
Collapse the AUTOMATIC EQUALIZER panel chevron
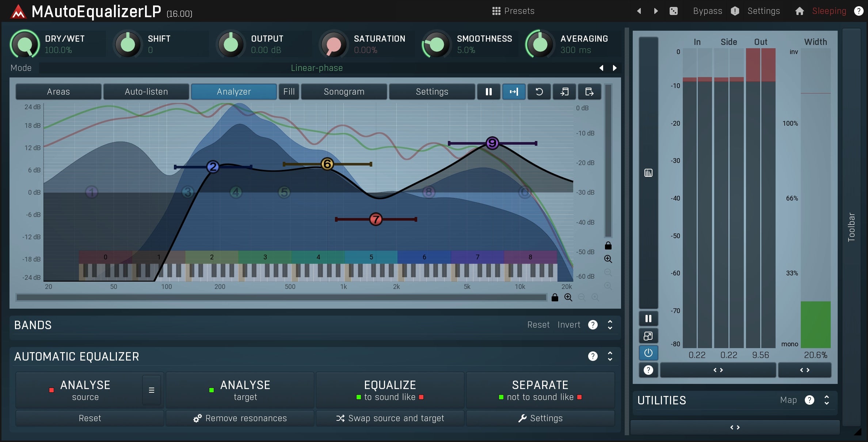[x=609, y=356]
